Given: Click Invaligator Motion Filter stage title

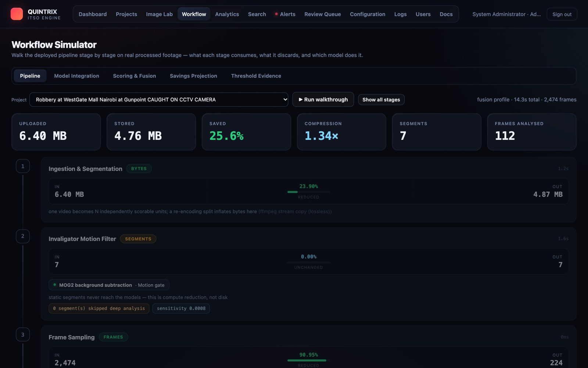Looking at the screenshot, I should click(x=82, y=239).
